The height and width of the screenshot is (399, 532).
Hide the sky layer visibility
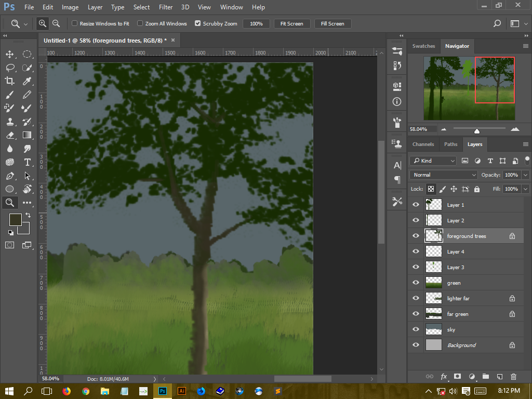point(416,329)
